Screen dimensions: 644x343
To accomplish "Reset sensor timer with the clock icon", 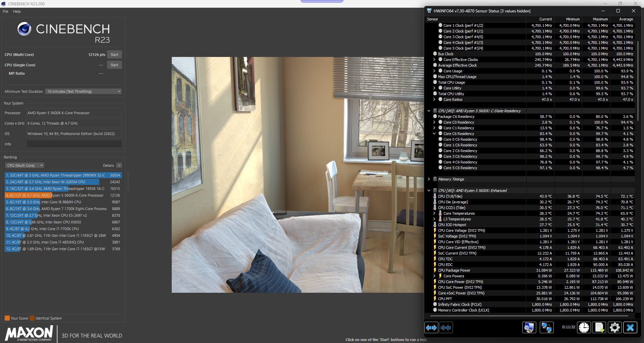I will coord(584,328).
